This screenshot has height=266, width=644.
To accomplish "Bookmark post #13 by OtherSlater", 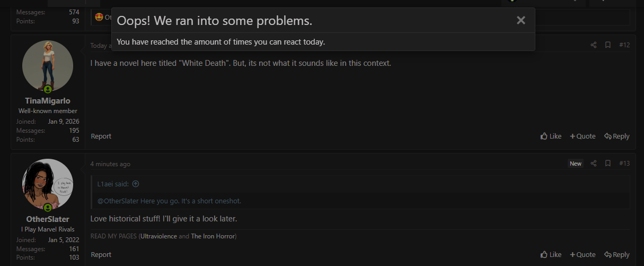I will click(608, 164).
